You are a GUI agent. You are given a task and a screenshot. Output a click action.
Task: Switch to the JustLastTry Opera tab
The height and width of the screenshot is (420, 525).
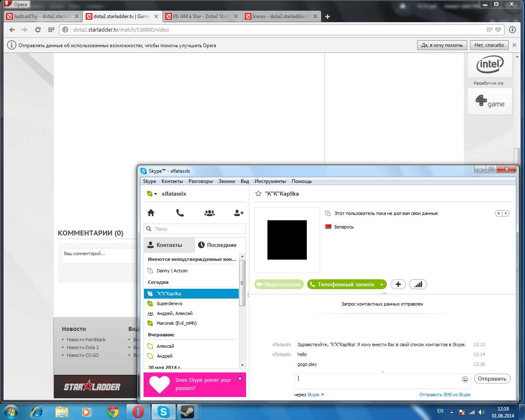pos(42,16)
